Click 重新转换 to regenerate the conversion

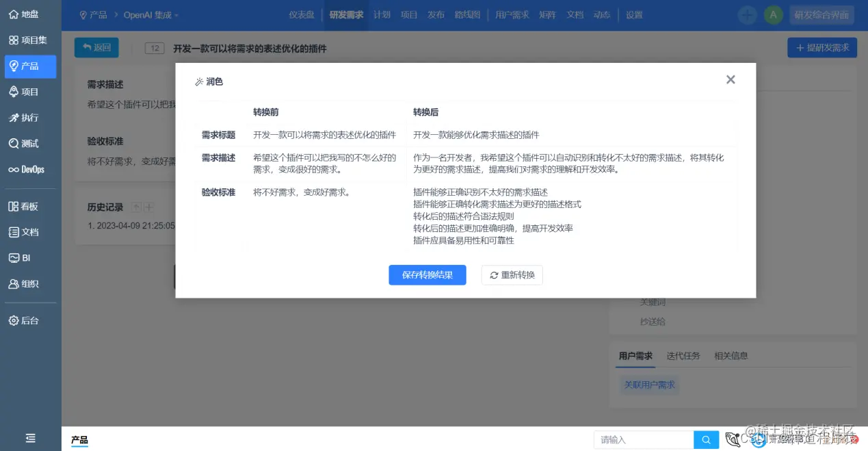coord(512,274)
